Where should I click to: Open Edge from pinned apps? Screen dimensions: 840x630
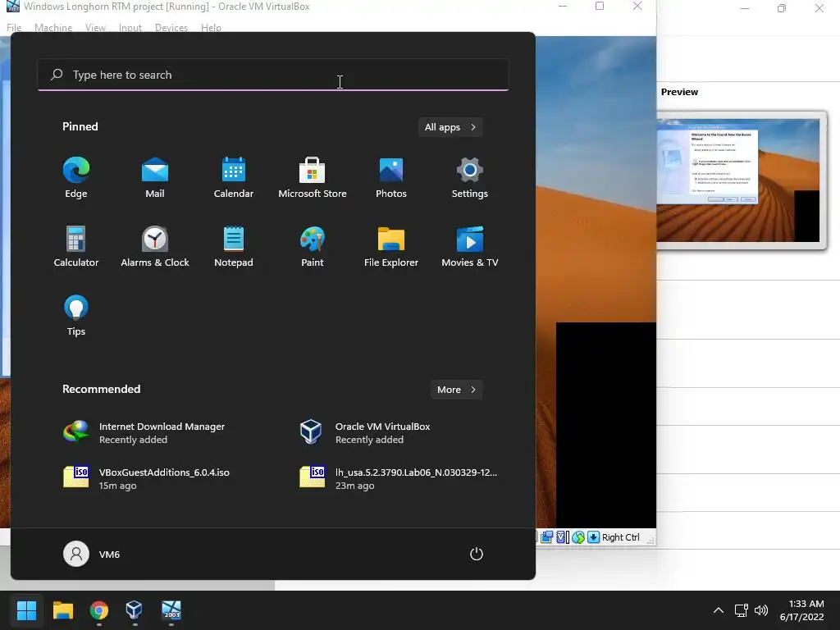(76, 178)
